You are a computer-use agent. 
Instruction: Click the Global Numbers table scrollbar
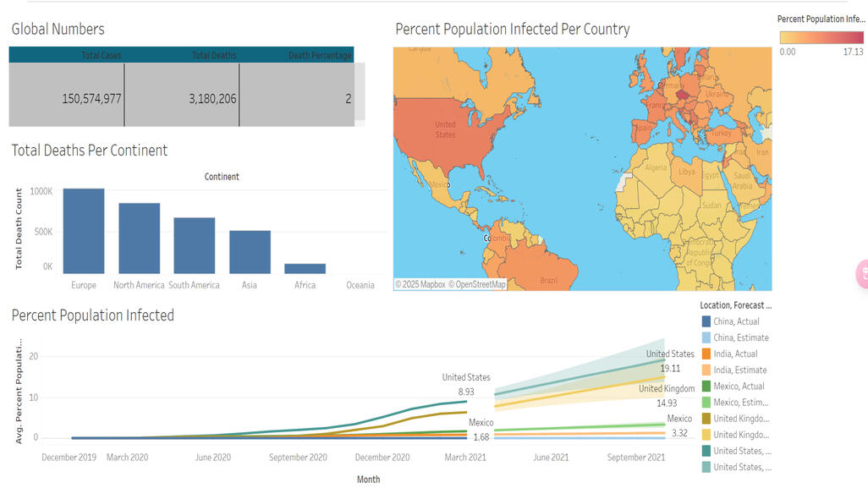pyautogui.click(x=360, y=90)
